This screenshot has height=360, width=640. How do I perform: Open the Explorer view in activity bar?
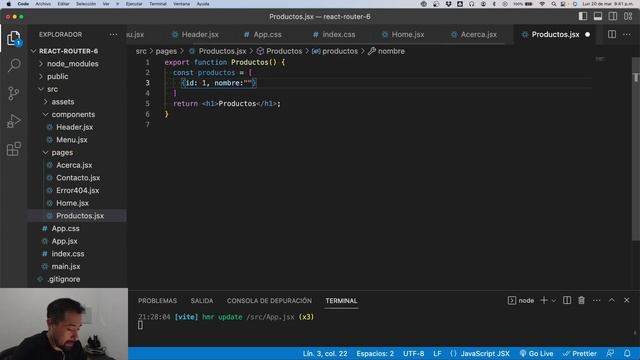pyautogui.click(x=14, y=38)
